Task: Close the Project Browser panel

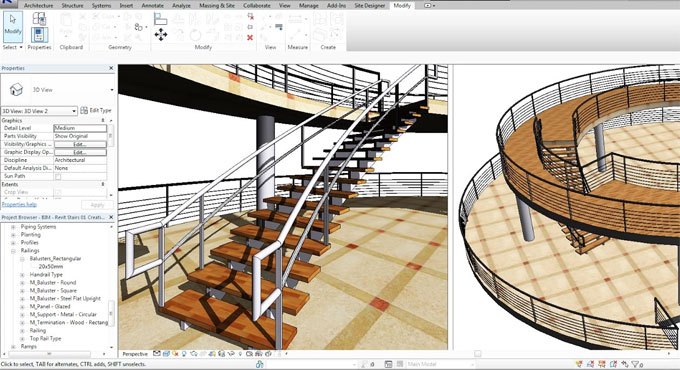Action: (x=111, y=217)
